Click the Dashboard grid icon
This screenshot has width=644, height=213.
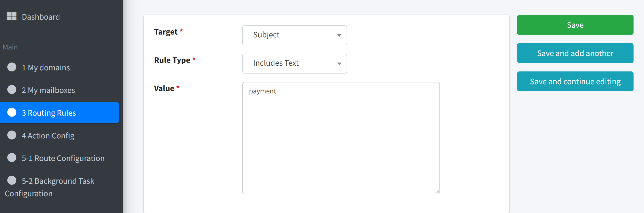pyautogui.click(x=12, y=16)
